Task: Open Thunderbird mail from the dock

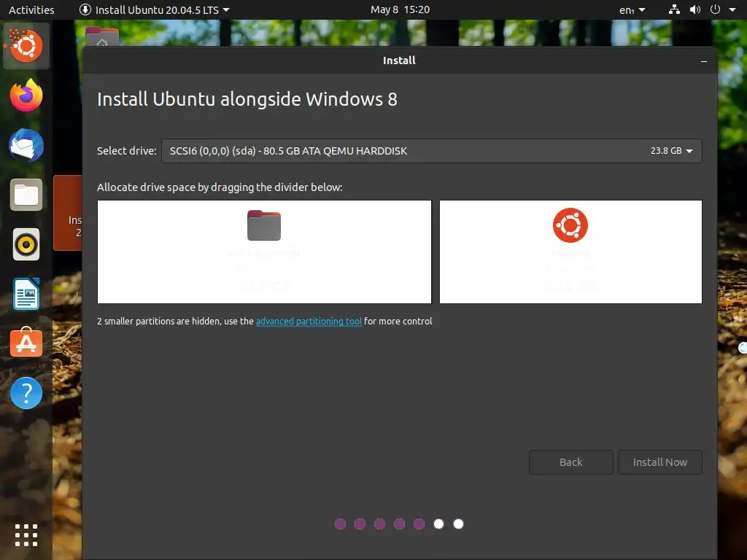Action: click(x=26, y=145)
